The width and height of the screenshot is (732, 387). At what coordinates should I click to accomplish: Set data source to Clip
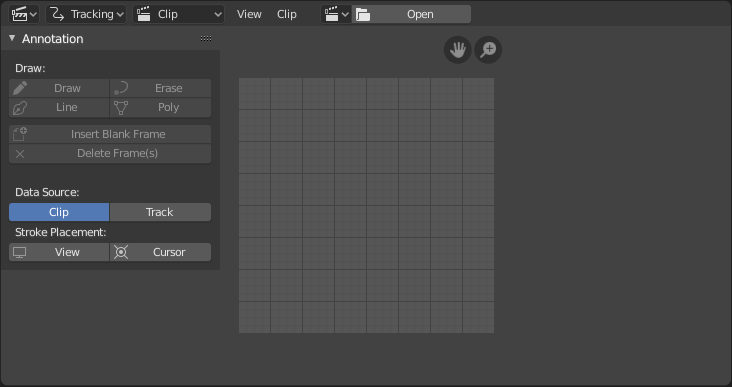coord(59,212)
